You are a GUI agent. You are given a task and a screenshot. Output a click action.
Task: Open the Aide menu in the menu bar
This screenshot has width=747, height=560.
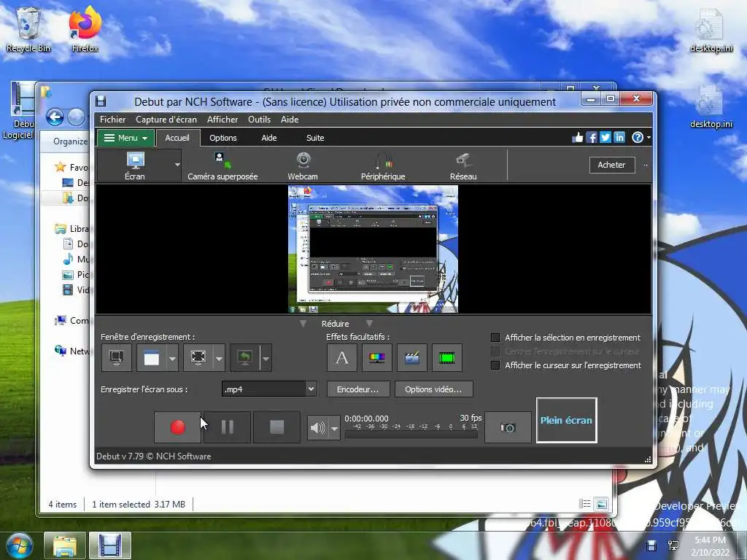click(x=290, y=120)
